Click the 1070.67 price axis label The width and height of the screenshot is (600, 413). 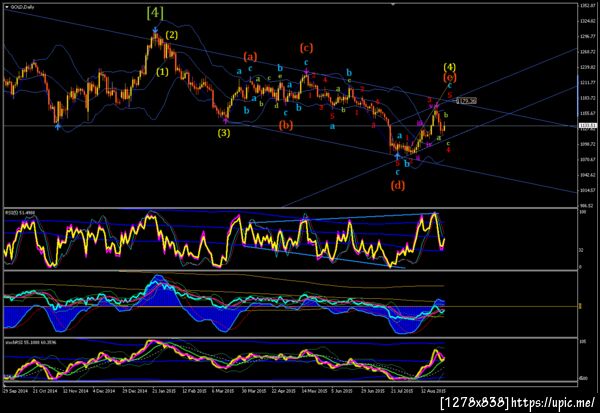[587, 160]
